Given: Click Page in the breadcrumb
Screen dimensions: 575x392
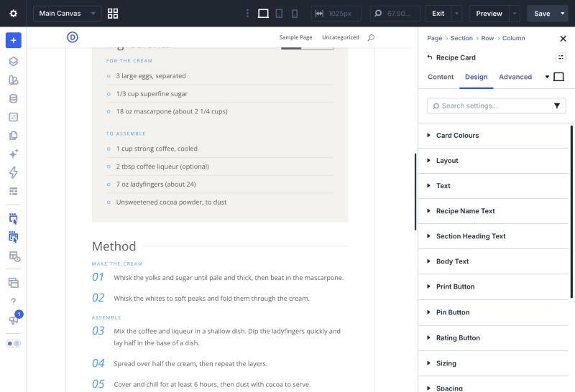Looking at the screenshot, I should tap(435, 38).
